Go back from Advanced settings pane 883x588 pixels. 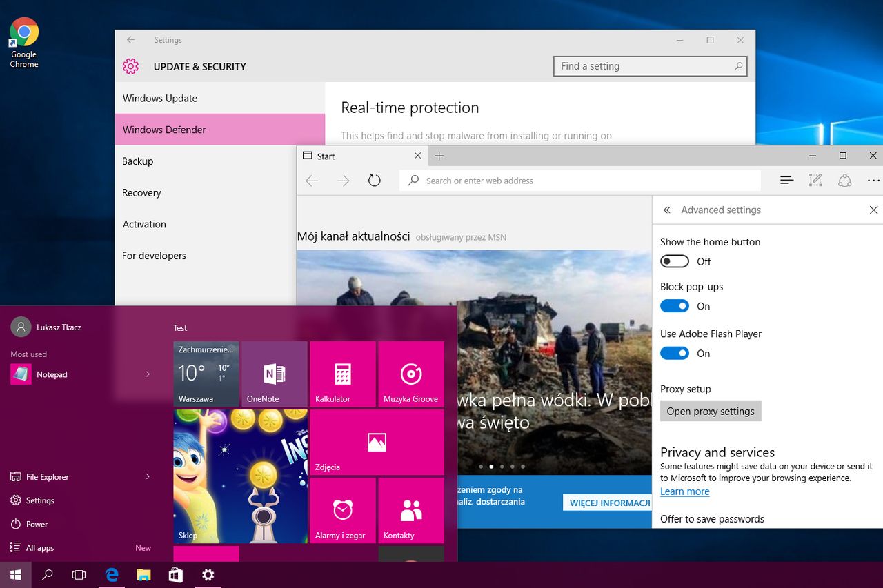click(x=666, y=210)
